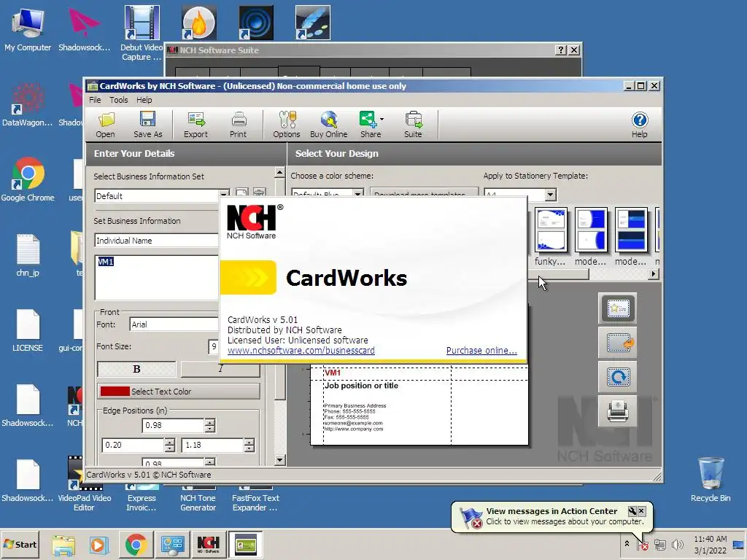Open the Options toolbar icon
The height and width of the screenshot is (560, 747).
click(287, 125)
